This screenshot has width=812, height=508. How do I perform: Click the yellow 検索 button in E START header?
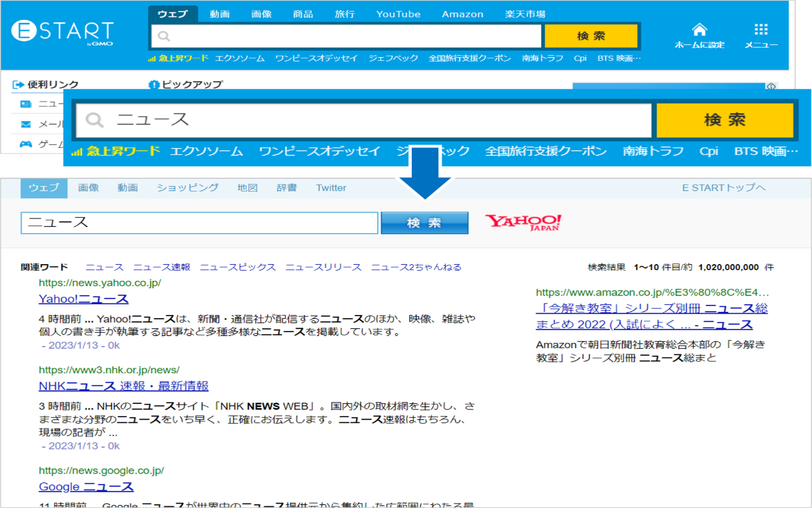coord(591,36)
